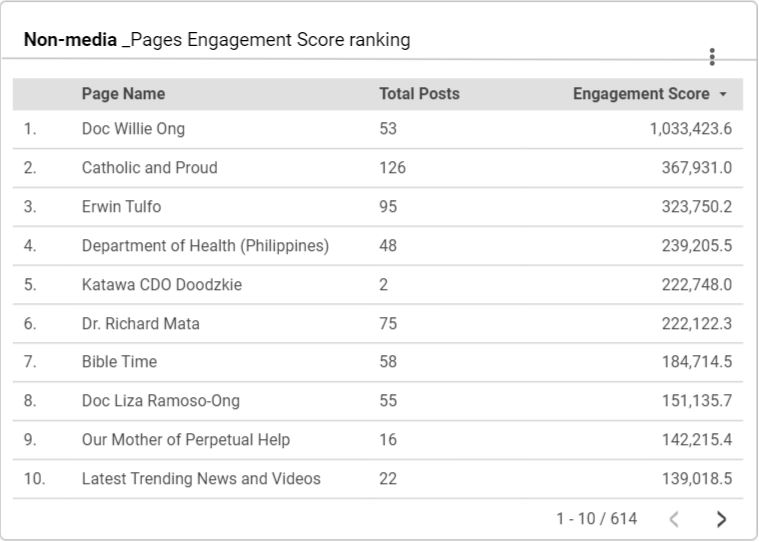Viewport: 759px width, 542px height.
Task: Click engagement score 139,018.5
Action: (x=697, y=479)
